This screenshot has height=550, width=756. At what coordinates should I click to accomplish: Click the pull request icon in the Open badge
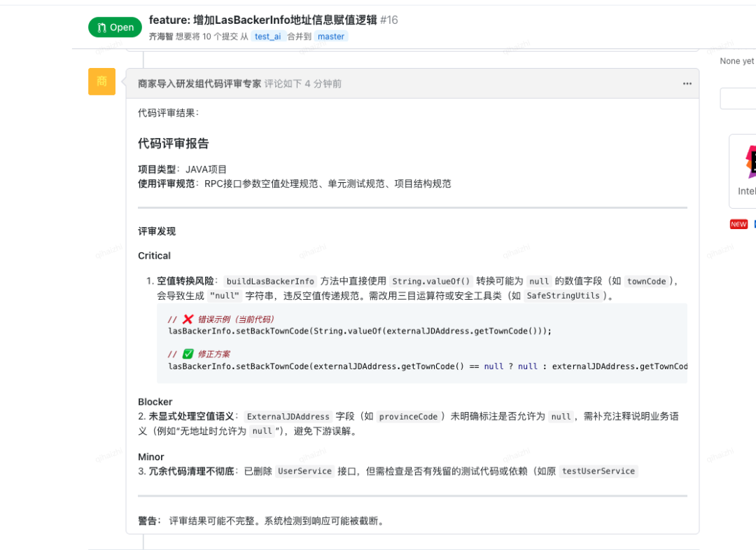[x=101, y=27]
